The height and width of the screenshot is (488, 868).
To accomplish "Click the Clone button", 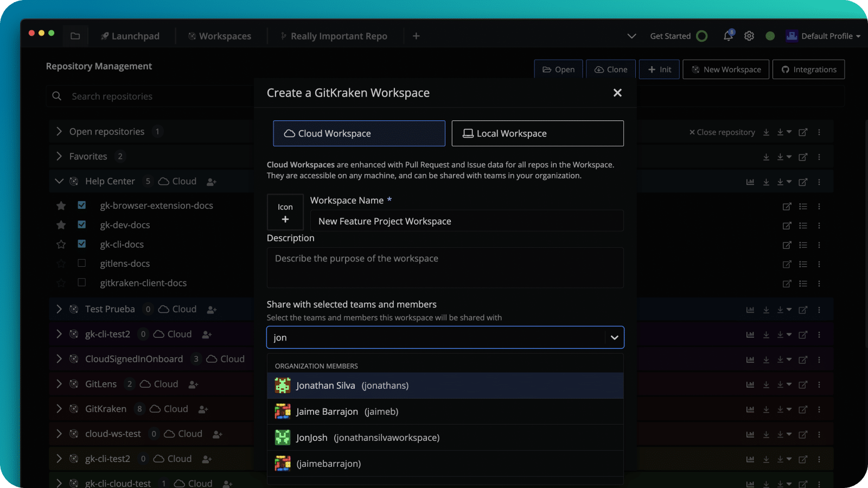I will [611, 69].
